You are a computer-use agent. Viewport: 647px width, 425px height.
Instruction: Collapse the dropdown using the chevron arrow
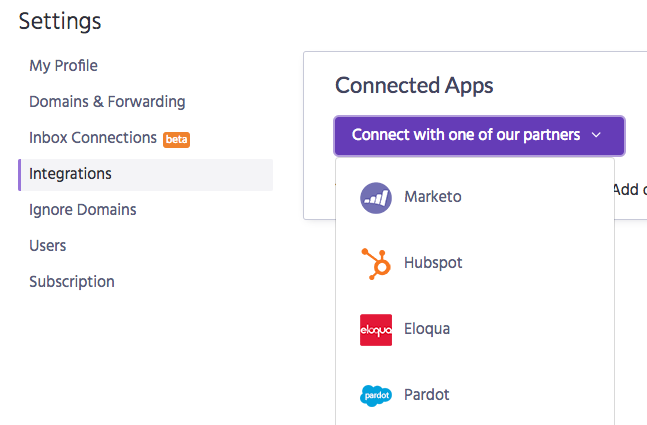(x=596, y=135)
